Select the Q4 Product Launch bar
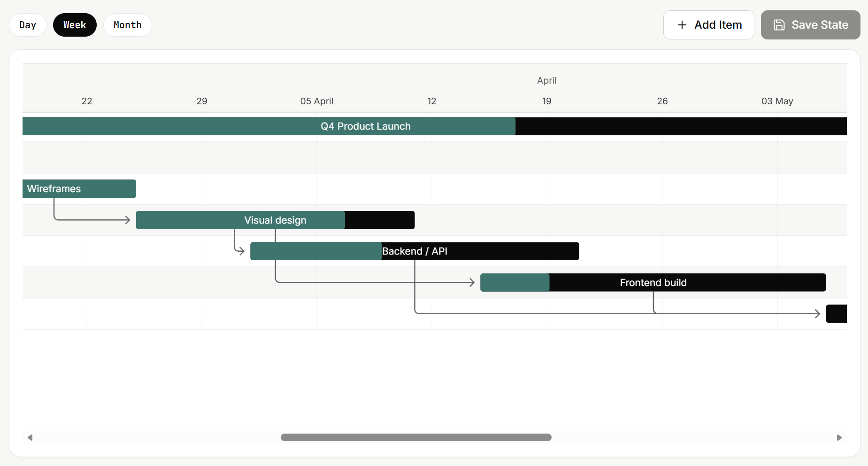 coord(435,126)
